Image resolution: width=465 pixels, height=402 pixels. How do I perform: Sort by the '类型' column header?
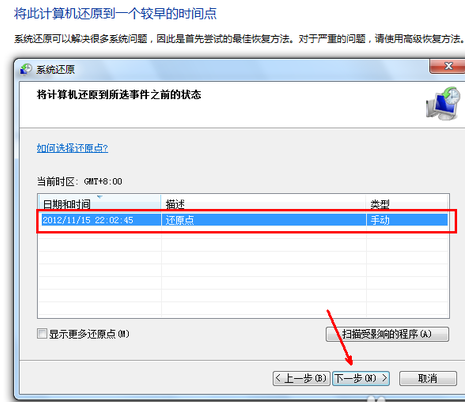coord(407,203)
